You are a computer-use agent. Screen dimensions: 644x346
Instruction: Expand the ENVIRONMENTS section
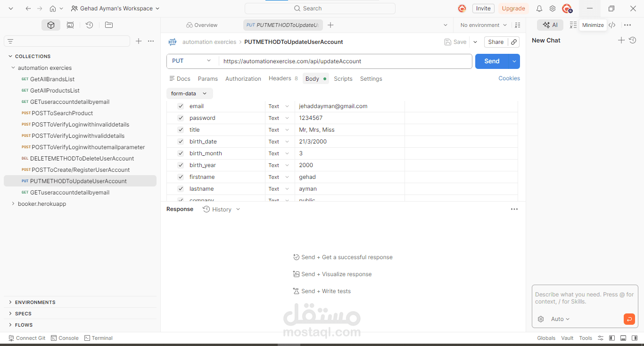[10, 302]
